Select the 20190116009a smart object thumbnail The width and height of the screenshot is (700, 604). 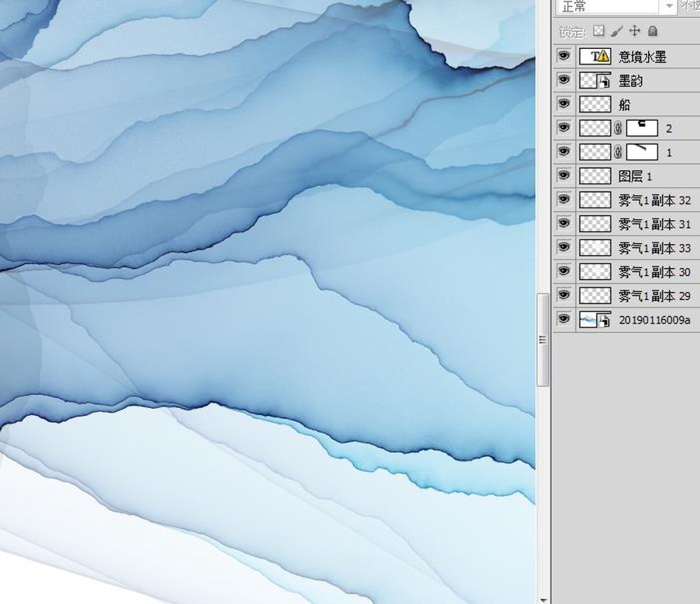tap(595, 319)
